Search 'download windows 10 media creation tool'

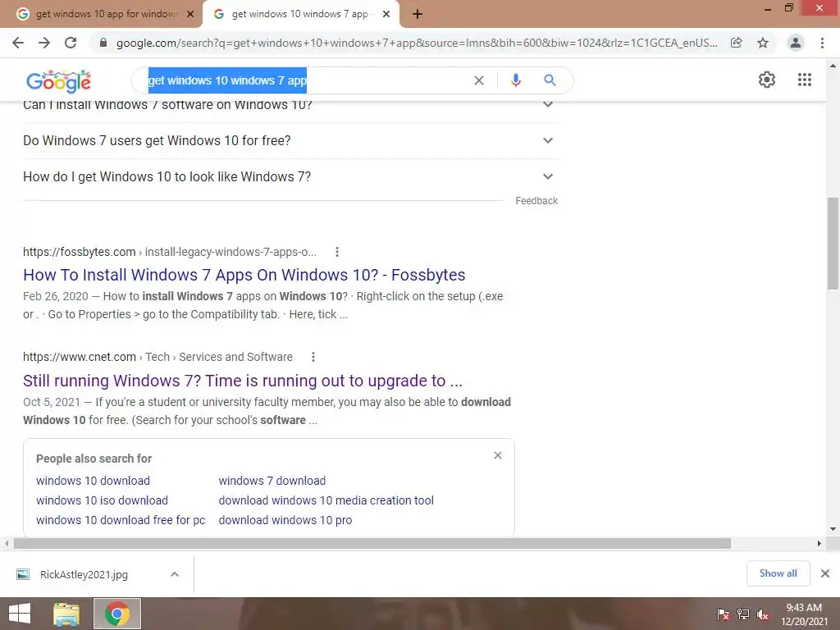[326, 500]
